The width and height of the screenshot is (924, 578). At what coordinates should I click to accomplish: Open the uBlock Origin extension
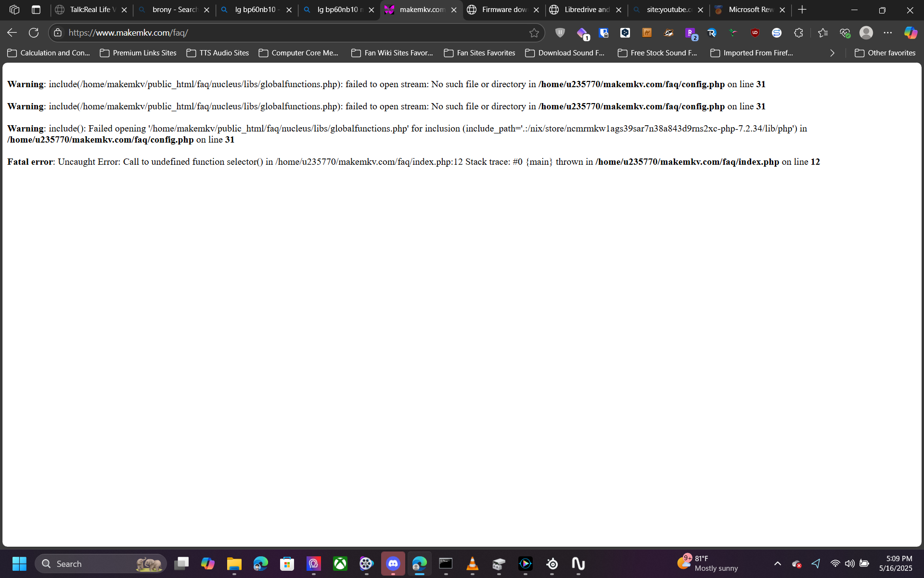(x=755, y=33)
